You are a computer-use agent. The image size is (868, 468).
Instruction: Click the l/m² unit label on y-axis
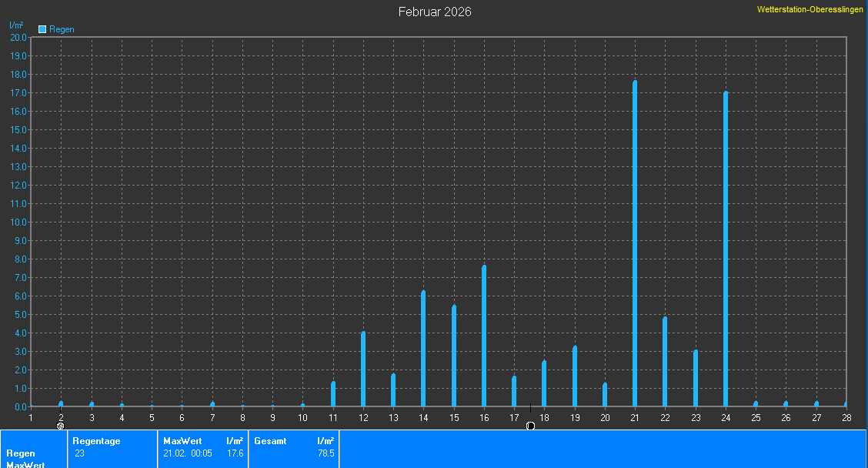(x=16, y=25)
